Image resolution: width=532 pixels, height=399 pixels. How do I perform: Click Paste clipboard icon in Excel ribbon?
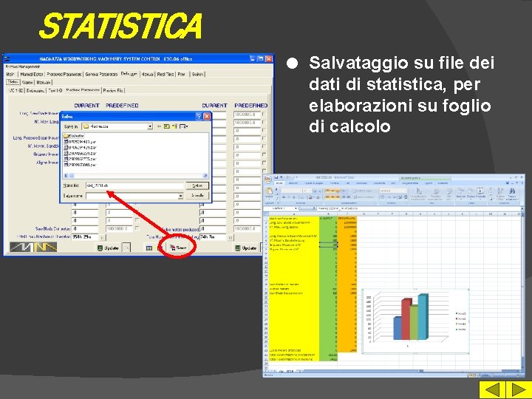(x=269, y=192)
